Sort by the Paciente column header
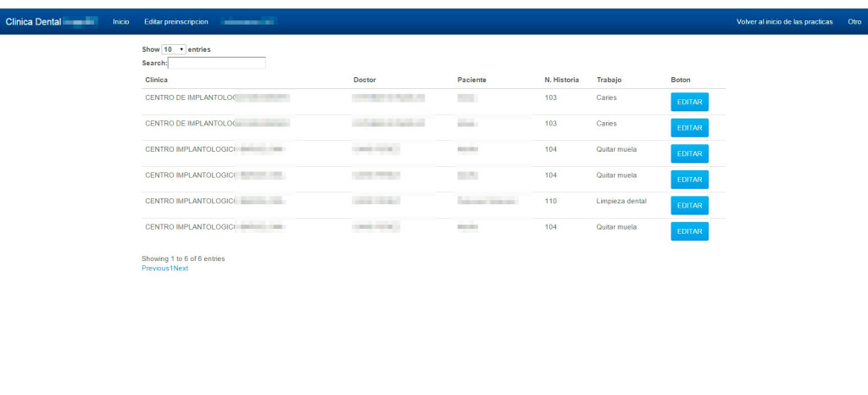This screenshot has width=868, height=395. pos(471,80)
